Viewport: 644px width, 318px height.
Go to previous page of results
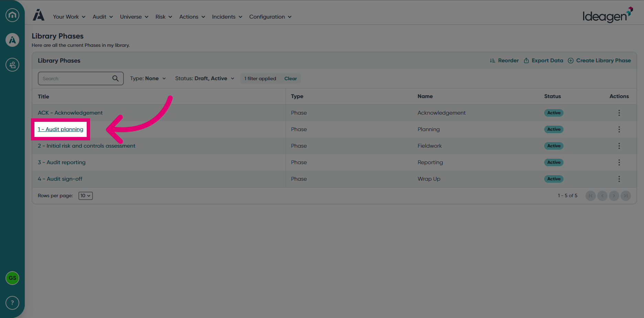click(x=602, y=196)
